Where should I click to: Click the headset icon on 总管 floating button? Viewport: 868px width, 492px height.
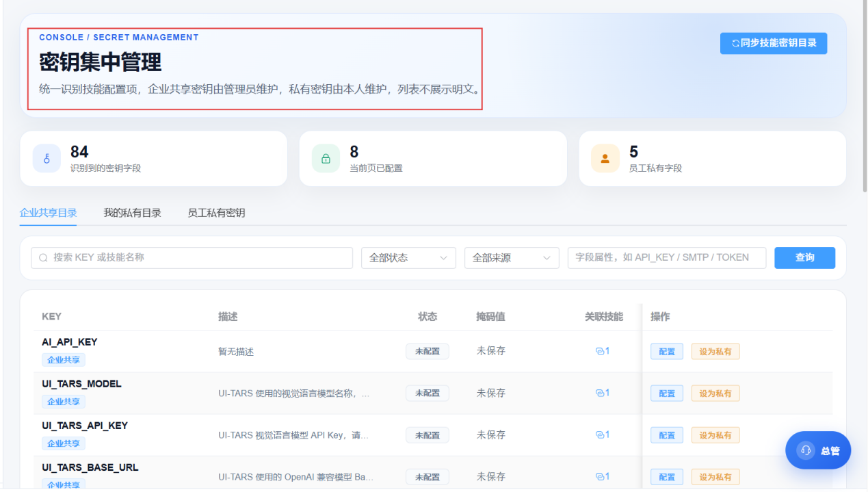click(806, 450)
